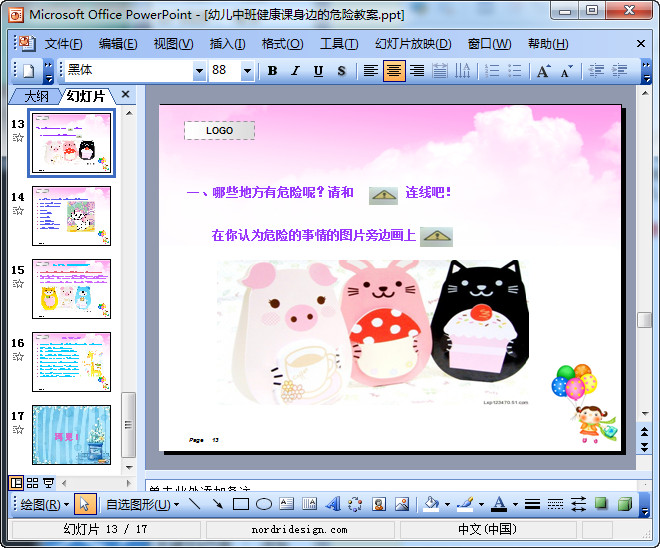Switch to the 大纲 tab
This screenshot has height=548, width=660.
point(35,96)
